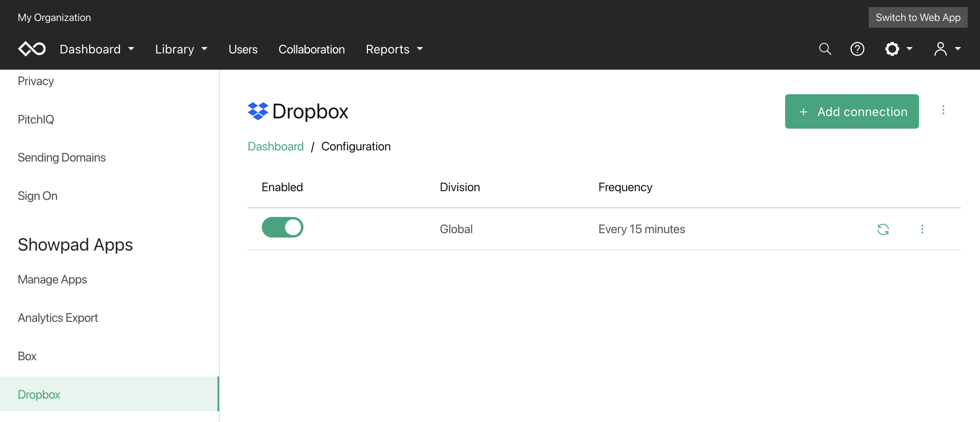The height and width of the screenshot is (422, 980).
Task: Click the Every 15 minutes frequency cell
Action: pyautogui.click(x=642, y=229)
